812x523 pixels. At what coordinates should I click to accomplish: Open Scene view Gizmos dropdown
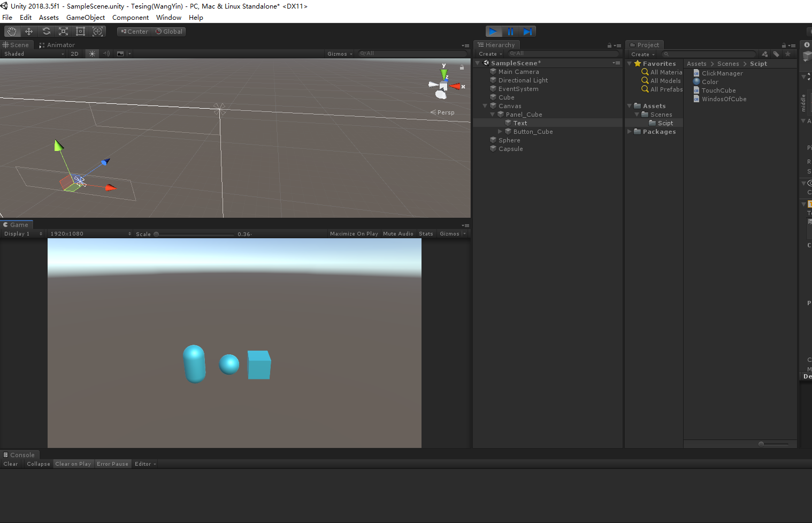click(340, 54)
